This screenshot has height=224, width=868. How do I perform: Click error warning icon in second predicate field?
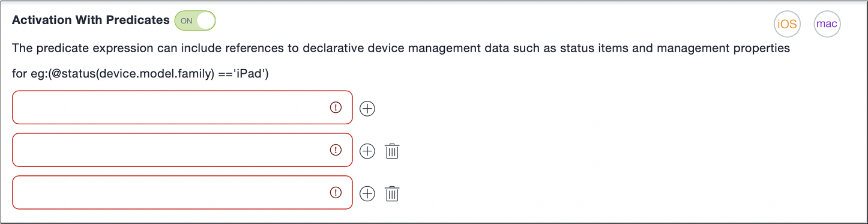point(336,150)
